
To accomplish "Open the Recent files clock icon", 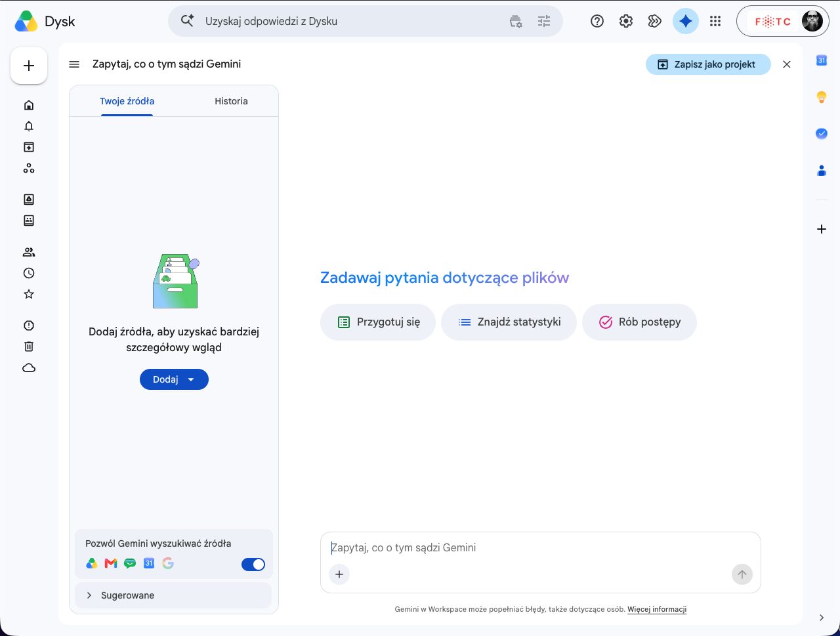I will [29, 273].
